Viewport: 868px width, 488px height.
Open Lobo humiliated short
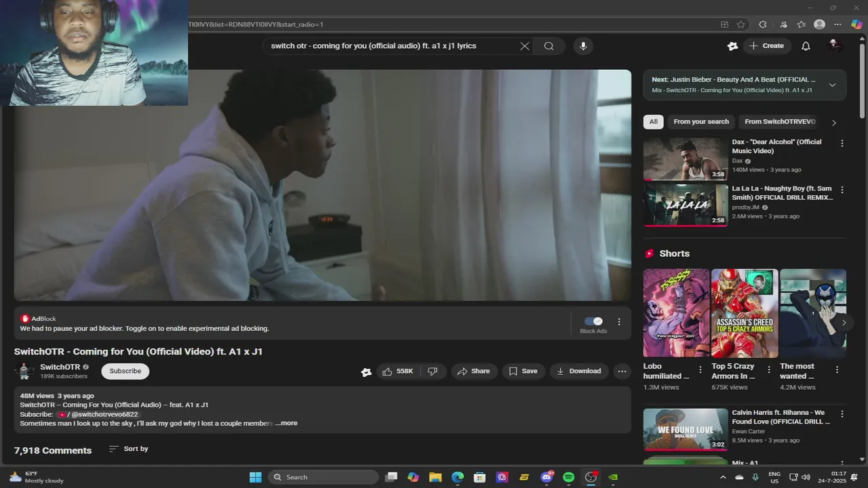[x=676, y=313]
